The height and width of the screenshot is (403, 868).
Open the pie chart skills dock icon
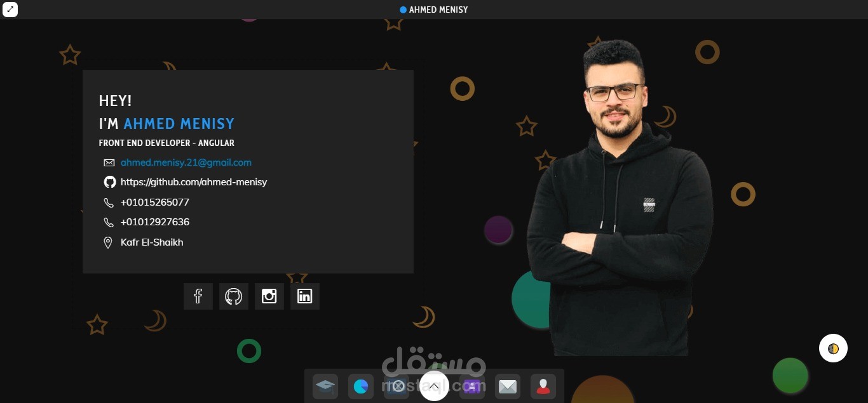[x=361, y=386]
